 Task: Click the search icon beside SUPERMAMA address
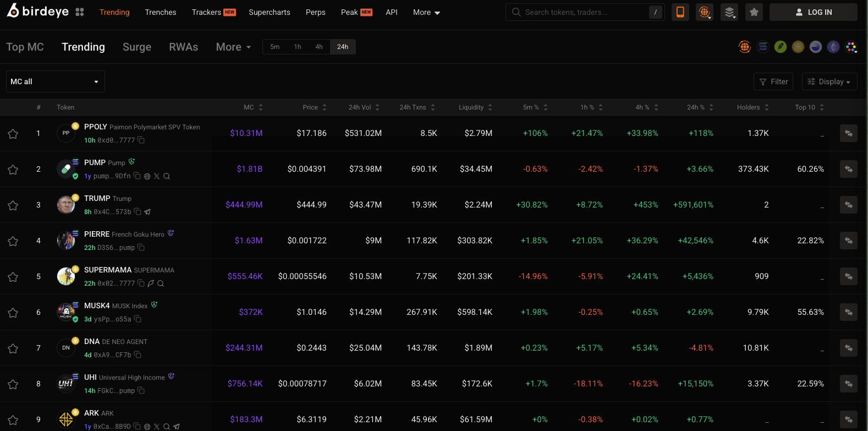point(161,283)
